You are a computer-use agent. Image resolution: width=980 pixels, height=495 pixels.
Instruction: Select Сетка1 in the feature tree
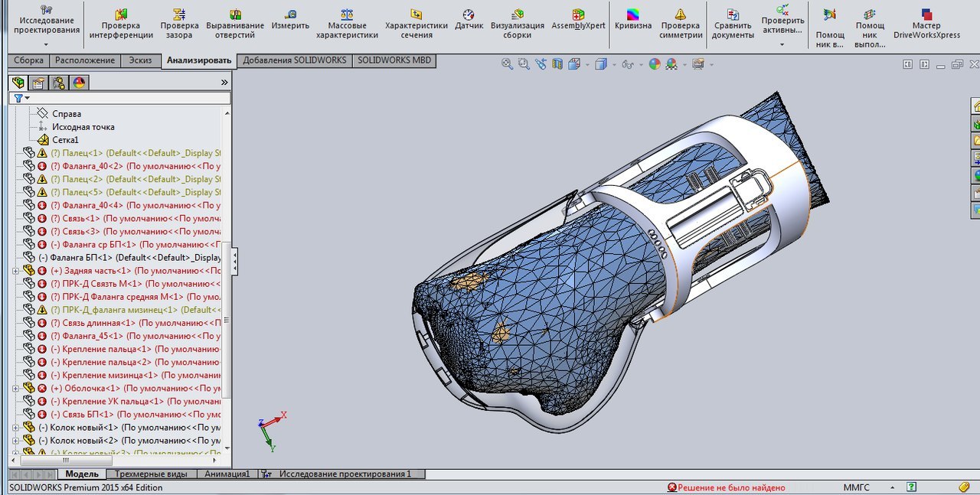click(65, 140)
